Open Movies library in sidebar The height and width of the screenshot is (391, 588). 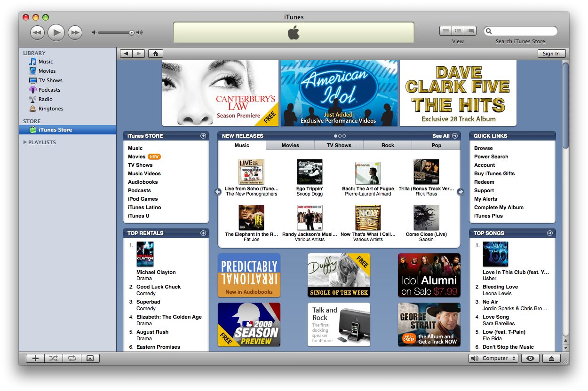tap(47, 71)
